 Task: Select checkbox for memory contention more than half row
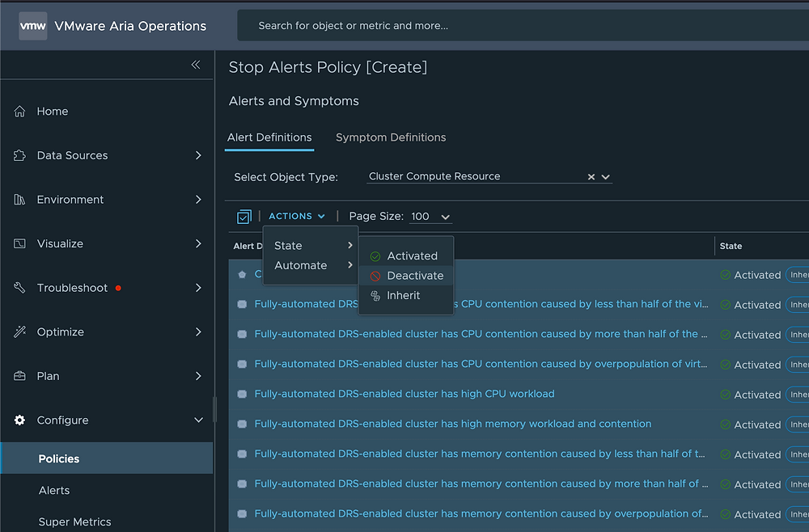(x=242, y=483)
